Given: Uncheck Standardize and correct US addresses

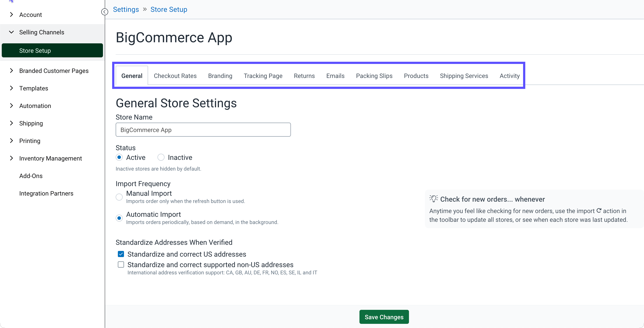Looking at the screenshot, I should pos(121,254).
